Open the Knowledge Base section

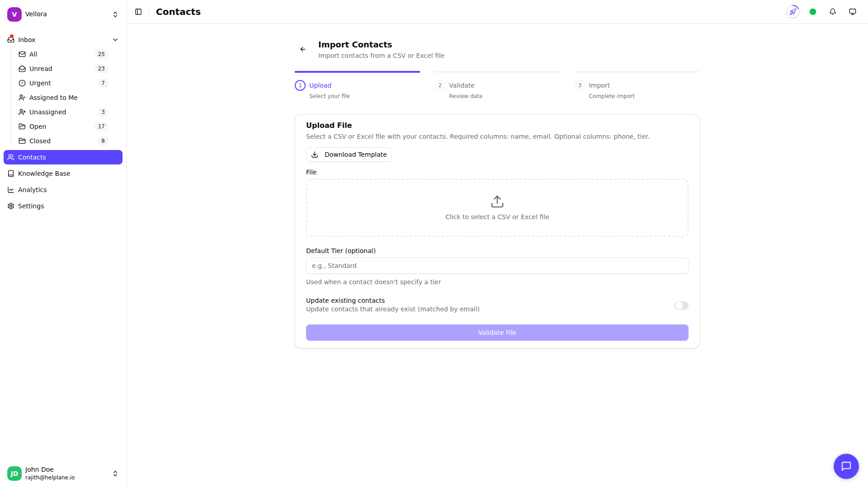pyautogui.click(x=63, y=174)
